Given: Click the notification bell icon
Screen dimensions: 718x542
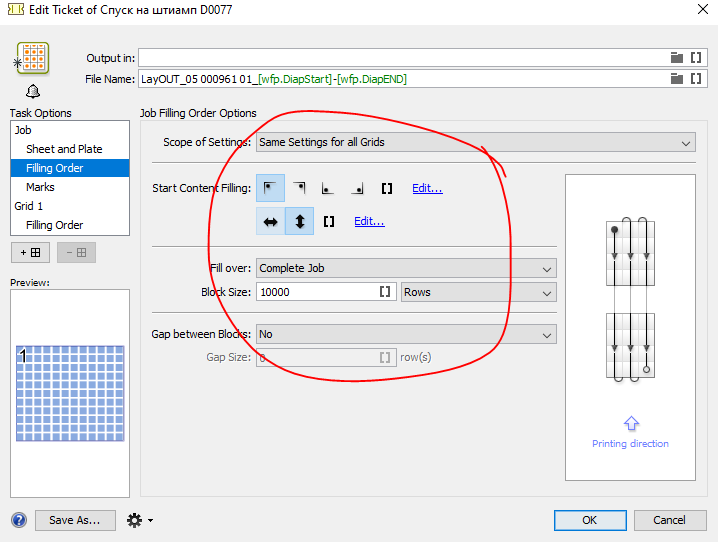Looking at the screenshot, I should (33, 92).
